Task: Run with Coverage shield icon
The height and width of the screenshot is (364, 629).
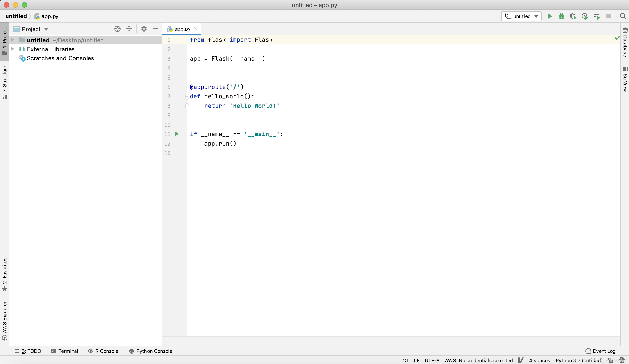Action: [x=573, y=16]
